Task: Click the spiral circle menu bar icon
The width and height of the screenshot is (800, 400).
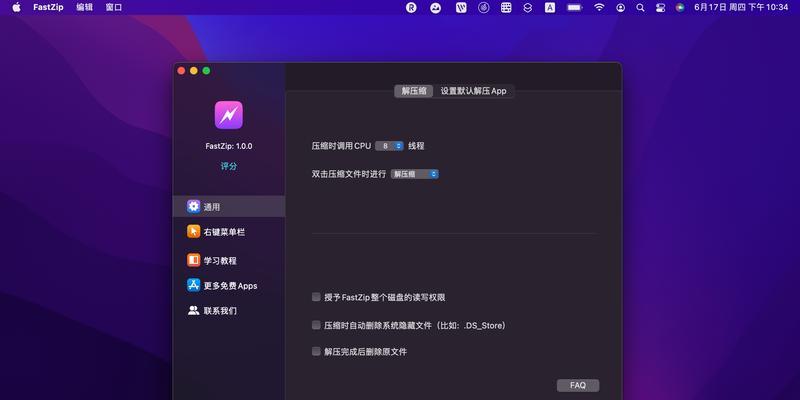Action: pyautogui.click(x=484, y=8)
